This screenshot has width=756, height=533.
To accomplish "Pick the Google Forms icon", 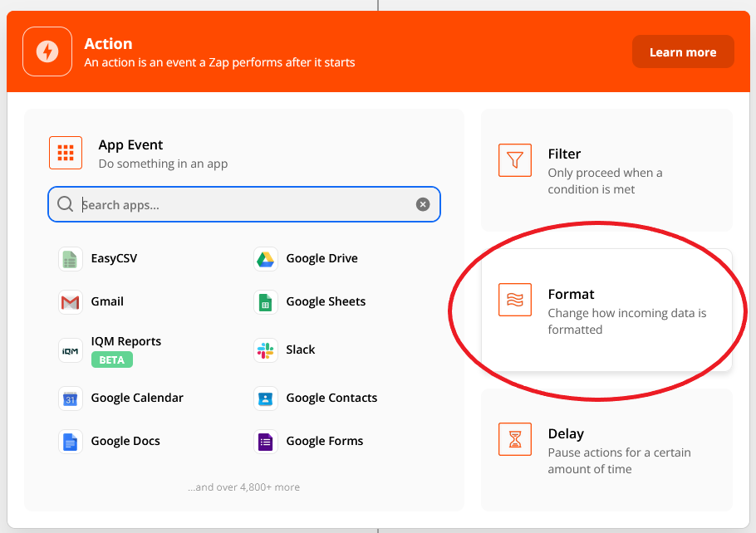I will coord(266,442).
